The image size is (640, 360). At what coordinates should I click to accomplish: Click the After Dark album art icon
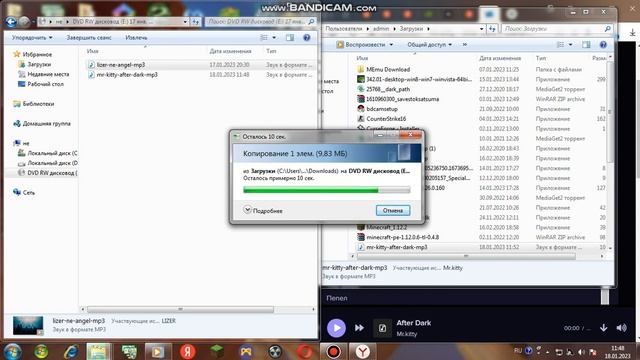point(382,328)
